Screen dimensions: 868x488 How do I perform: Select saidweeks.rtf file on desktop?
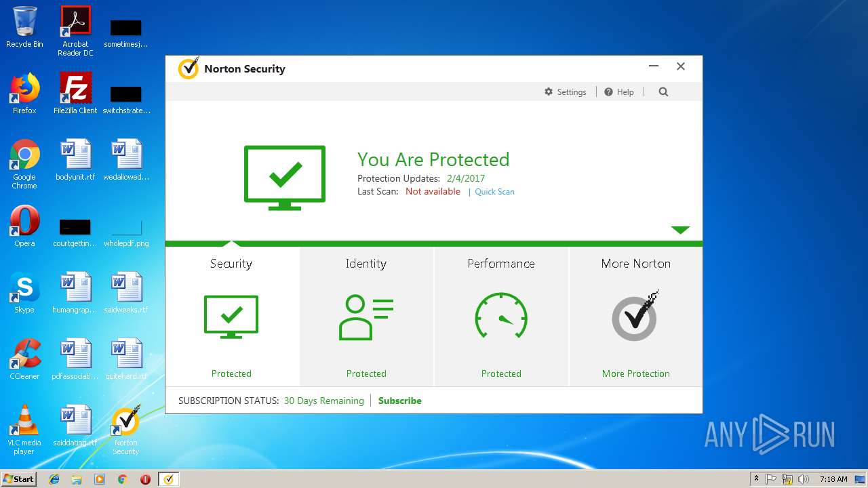pyautogui.click(x=126, y=293)
